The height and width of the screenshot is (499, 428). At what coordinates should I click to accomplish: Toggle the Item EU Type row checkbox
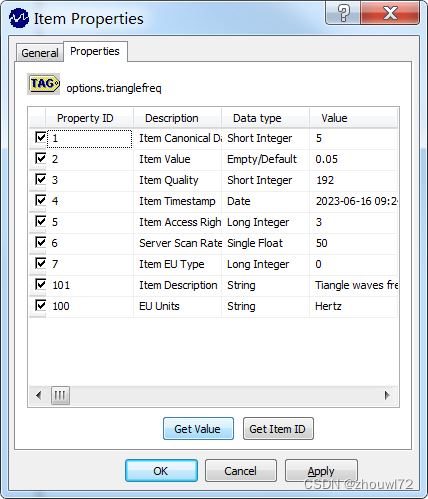[41, 263]
